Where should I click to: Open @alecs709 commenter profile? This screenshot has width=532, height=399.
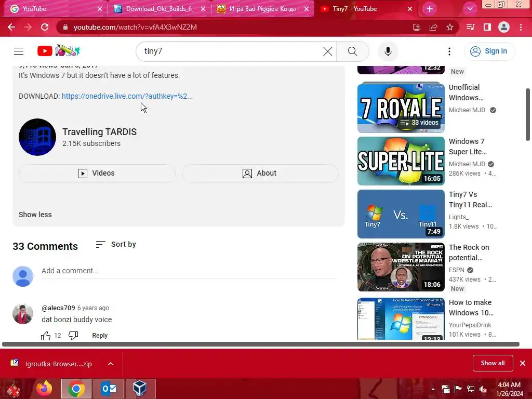[x=58, y=308]
